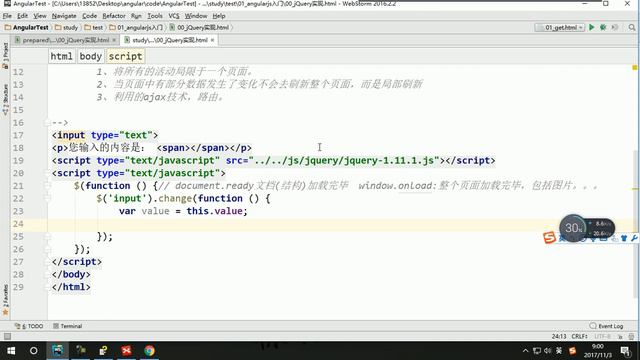This screenshot has height=360, width=640.
Task: Select the script breadcrumb
Action: click(126, 56)
